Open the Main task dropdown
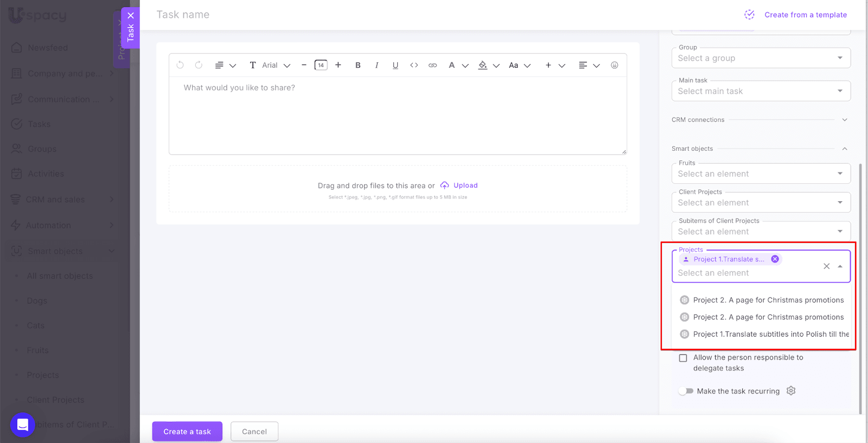The image size is (868, 443). click(x=761, y=91)
